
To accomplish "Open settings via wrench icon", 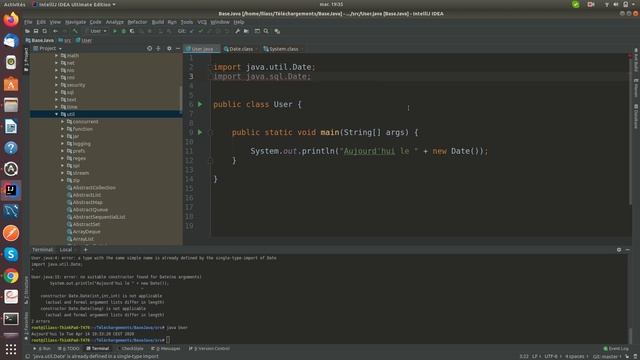I will tap(237, 31).
